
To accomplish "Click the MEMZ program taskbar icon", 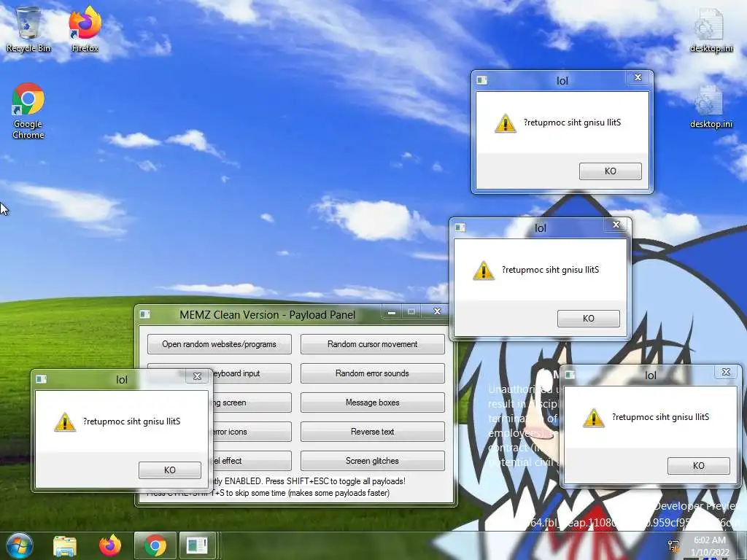I will 197,546.
